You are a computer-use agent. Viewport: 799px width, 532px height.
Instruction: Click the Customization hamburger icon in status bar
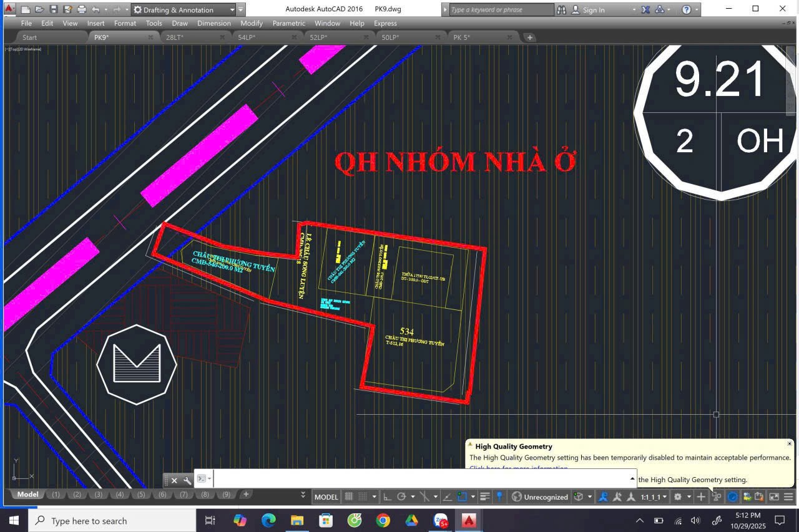point(788,496)
